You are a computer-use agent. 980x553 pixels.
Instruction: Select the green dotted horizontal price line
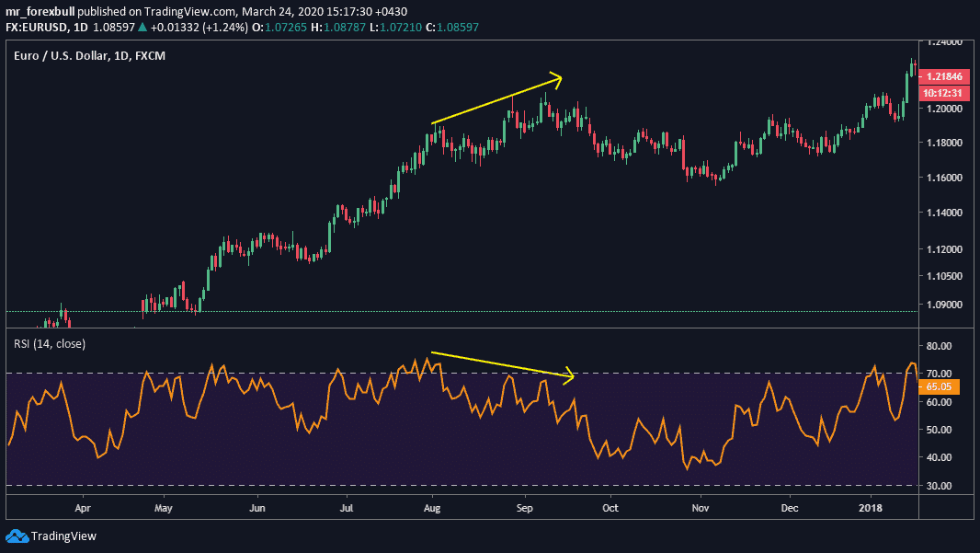[460, 311]
